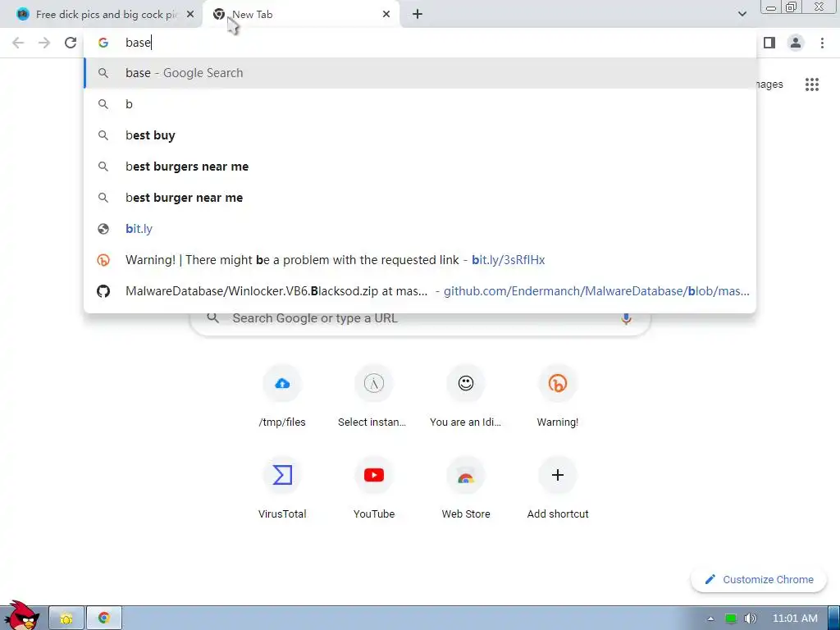Switch to the New Tab tab
Image resolution: width=840 pixels, height=630 pixels.
300,15
